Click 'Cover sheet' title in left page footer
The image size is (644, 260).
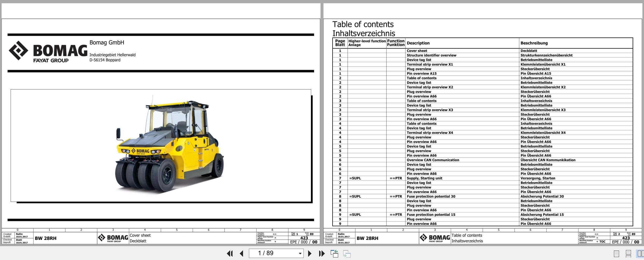coord(140,235)
